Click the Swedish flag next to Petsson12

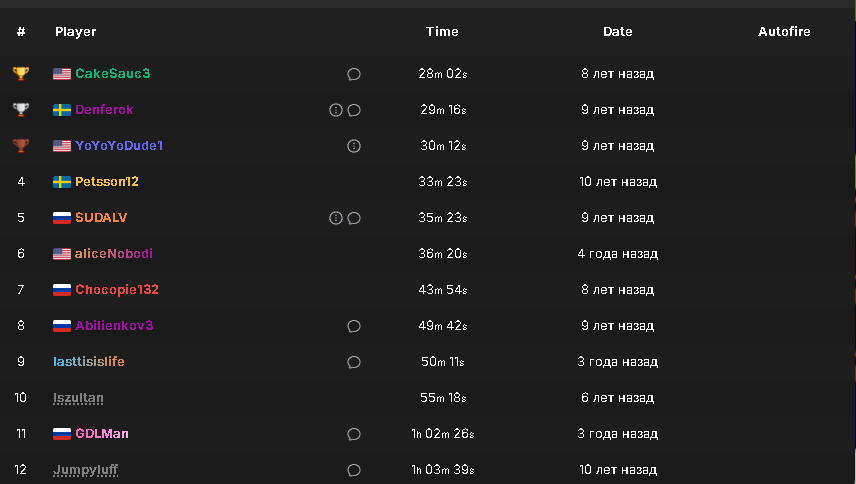click(62, 182)
